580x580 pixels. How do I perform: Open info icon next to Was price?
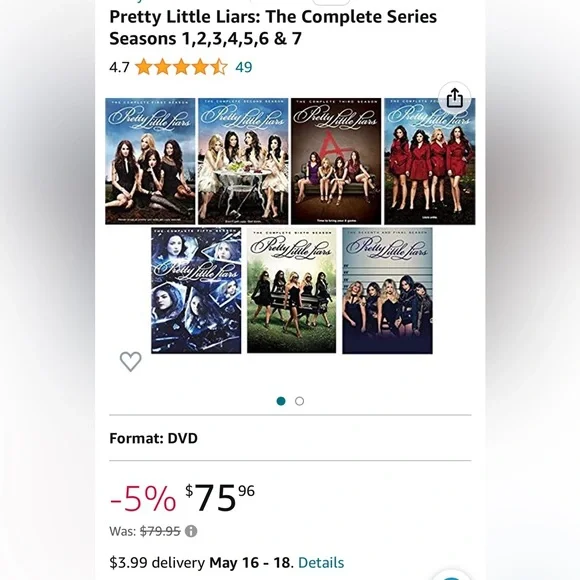coord(191,531)
